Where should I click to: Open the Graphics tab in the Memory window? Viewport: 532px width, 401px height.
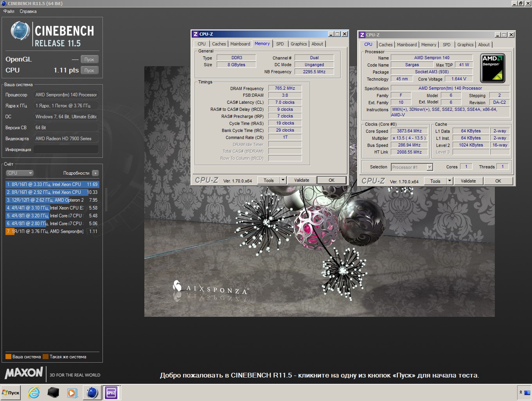[299, 44]
